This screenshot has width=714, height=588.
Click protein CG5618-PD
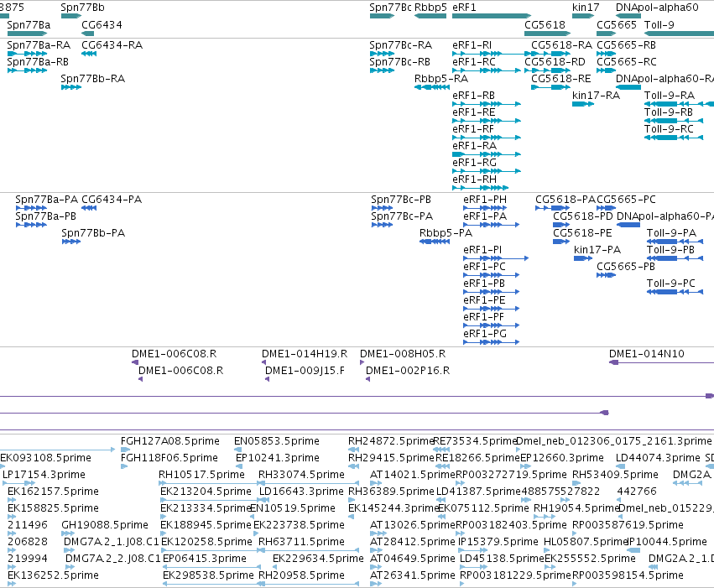pos(583,216)
